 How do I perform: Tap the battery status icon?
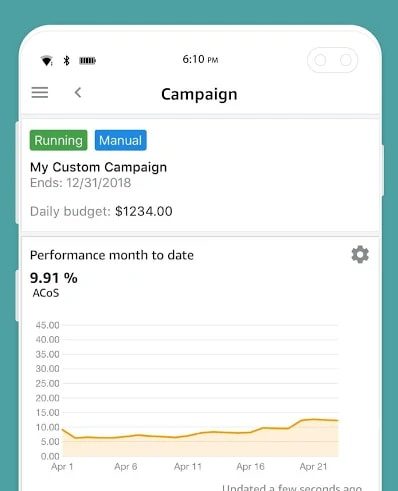click(x=87, y=60)
